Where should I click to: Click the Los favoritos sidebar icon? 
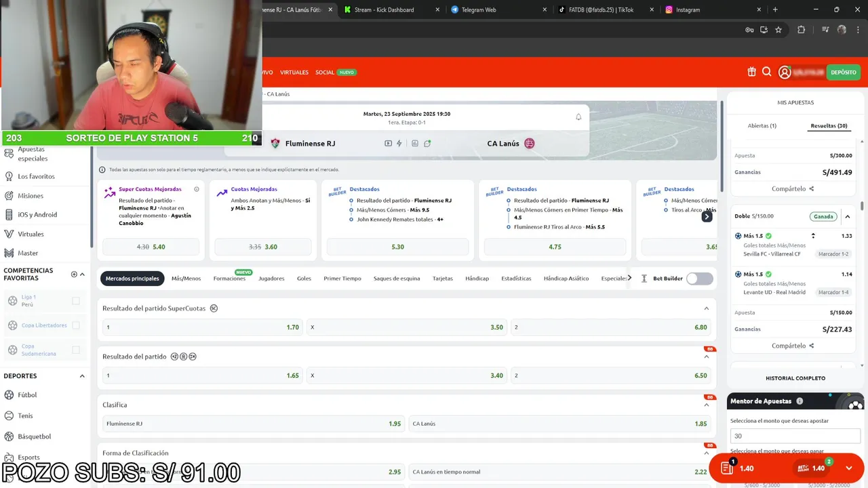point(9,176)
